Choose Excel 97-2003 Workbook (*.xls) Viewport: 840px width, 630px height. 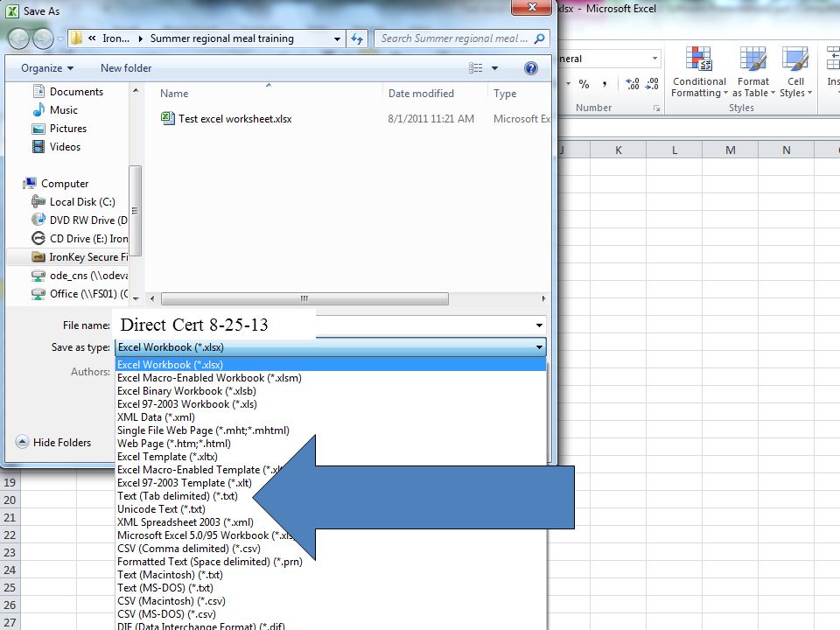(331, 404)
